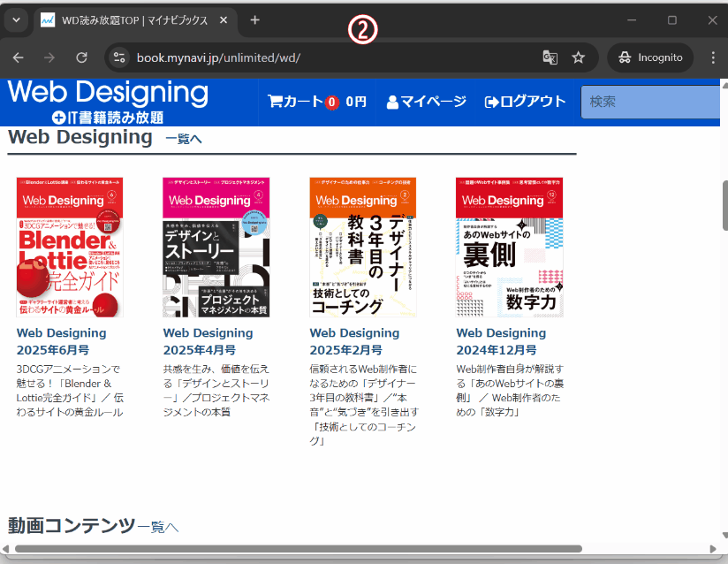Open デザインとストーリー cover thumbnail

pos(216,248)
